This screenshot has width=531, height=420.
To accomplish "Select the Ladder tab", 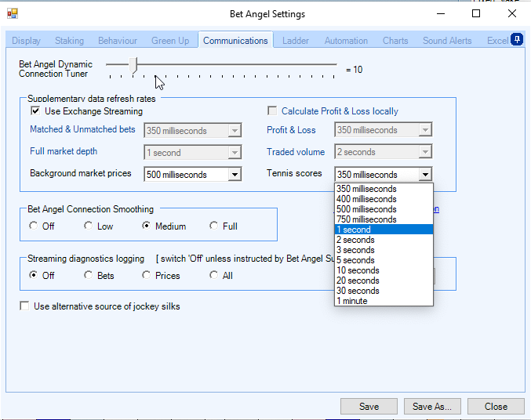I will (296, 41).
